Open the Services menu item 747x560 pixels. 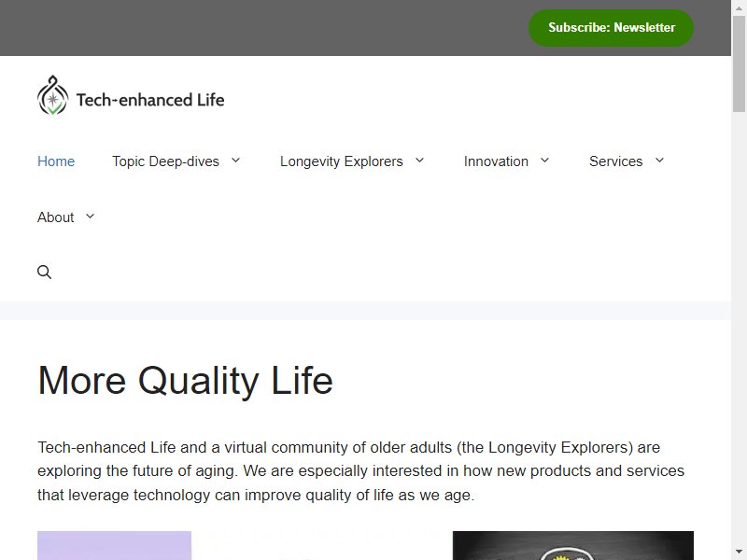[x=615, y=161]
